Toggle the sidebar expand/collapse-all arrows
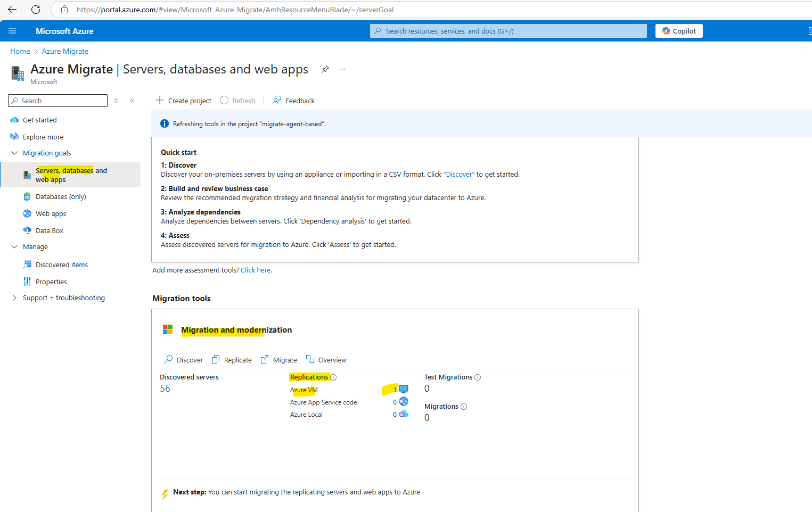Image resolution: width=812 pixels, height=512 pixels. click(x=116, y=101)
